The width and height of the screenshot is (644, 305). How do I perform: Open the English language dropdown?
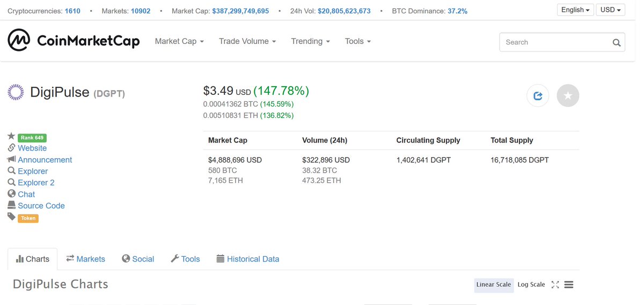click(x=575, y=10)
